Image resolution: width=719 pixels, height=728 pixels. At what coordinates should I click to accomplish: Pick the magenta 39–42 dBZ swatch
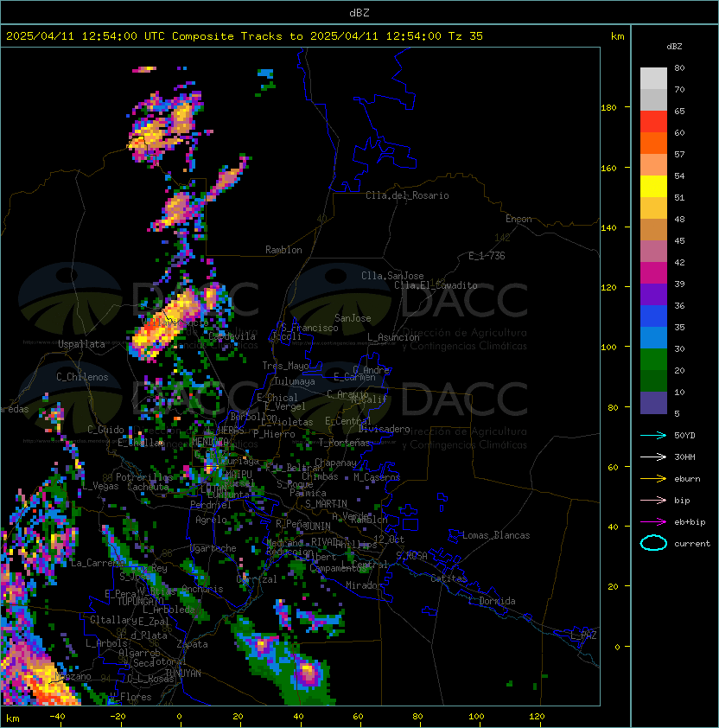(x=653, y=273)
